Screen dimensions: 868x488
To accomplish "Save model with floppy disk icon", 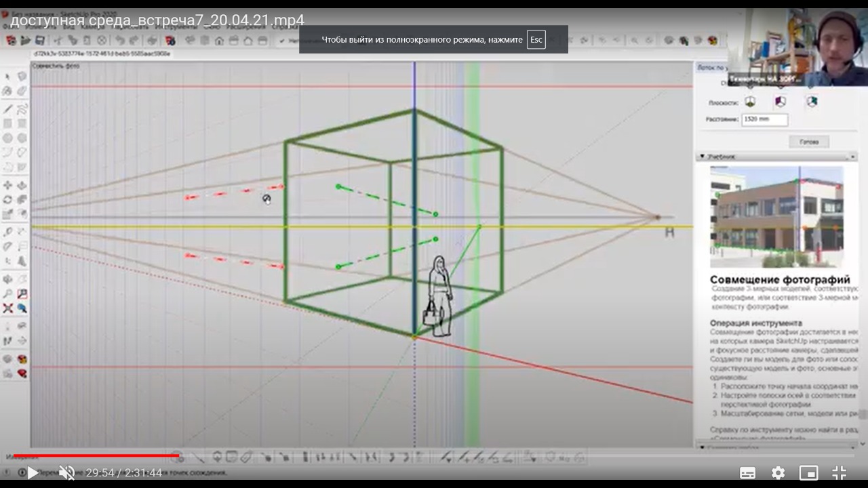I will click(40, 41).
